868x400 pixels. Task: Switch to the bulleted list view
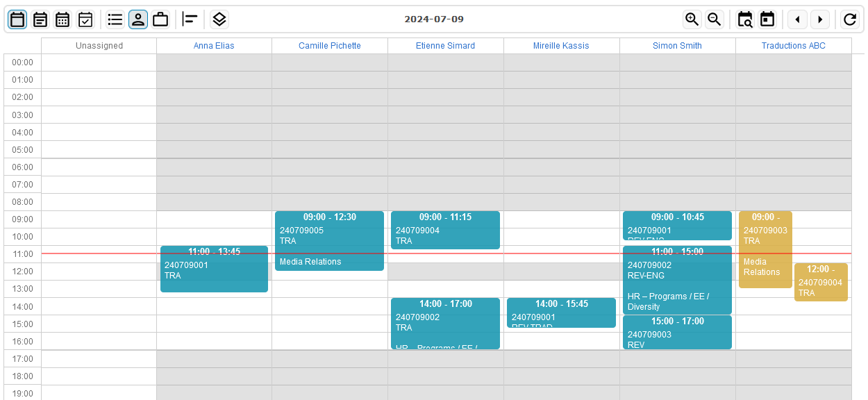pyautogui.click(x=115, y=19)
